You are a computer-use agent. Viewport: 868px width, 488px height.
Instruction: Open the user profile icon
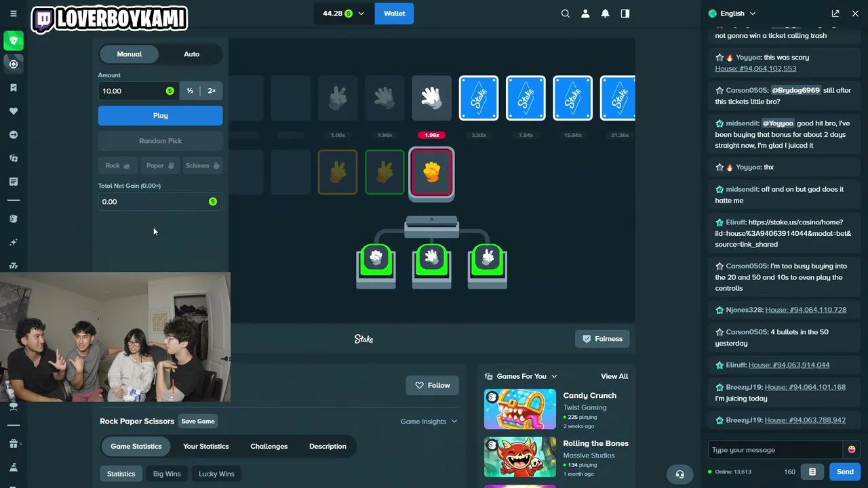(x=585, y=14)
